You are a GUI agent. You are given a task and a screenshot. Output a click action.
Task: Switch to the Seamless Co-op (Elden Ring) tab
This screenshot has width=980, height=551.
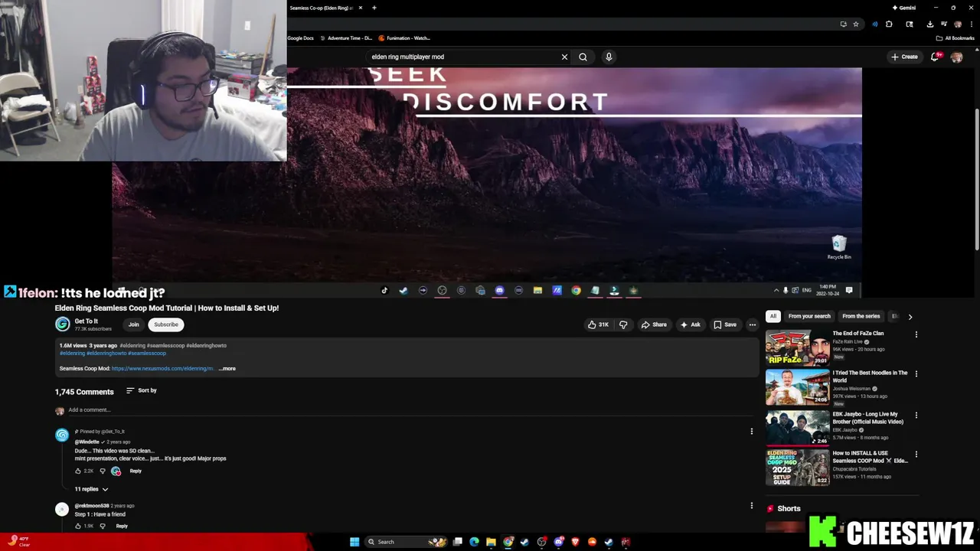pos(322,8)
